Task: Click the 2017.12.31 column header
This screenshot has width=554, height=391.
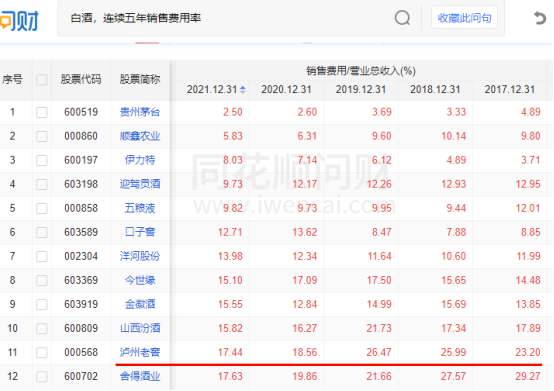Action: point(510,90)
